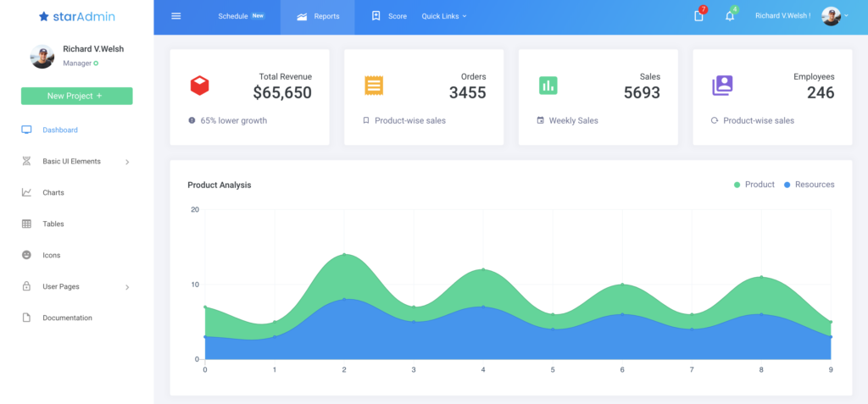The width and height of the screenshot is (868, 404).
Task: Toggle Product series in chart legend
Action: (x=754, y=185)
